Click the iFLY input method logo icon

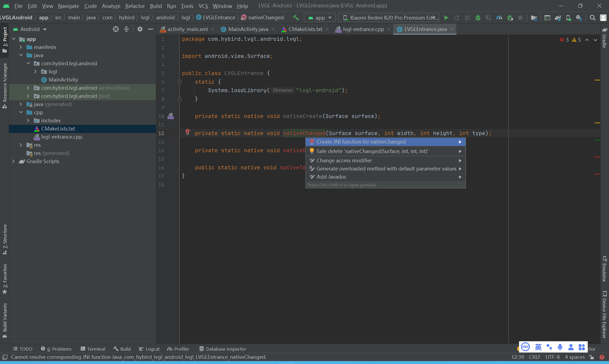tap(525, 347)
